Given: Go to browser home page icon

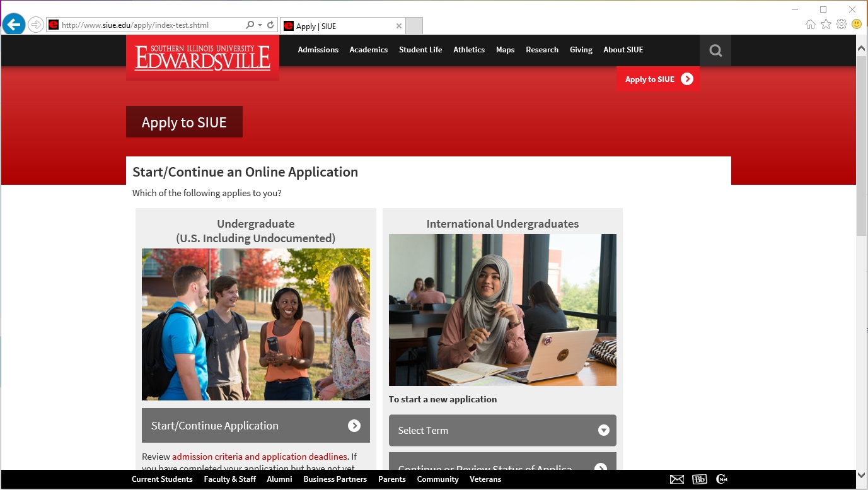Looking at the screenshot, I should 811,25.
